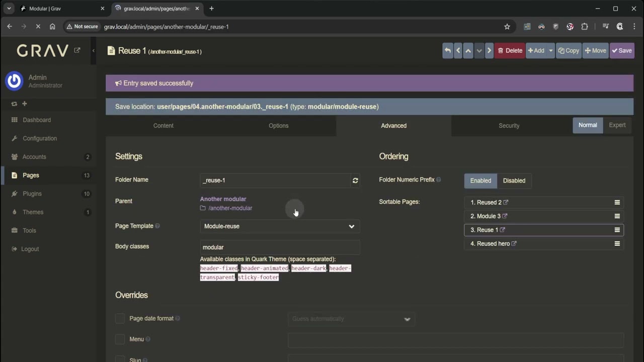Click the Menu override text field
Screen dimensions: 644x362
456,340
